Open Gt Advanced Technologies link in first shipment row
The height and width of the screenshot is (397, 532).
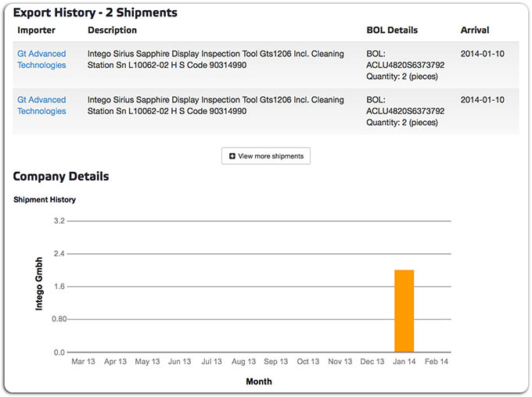[x=41, y=59]
